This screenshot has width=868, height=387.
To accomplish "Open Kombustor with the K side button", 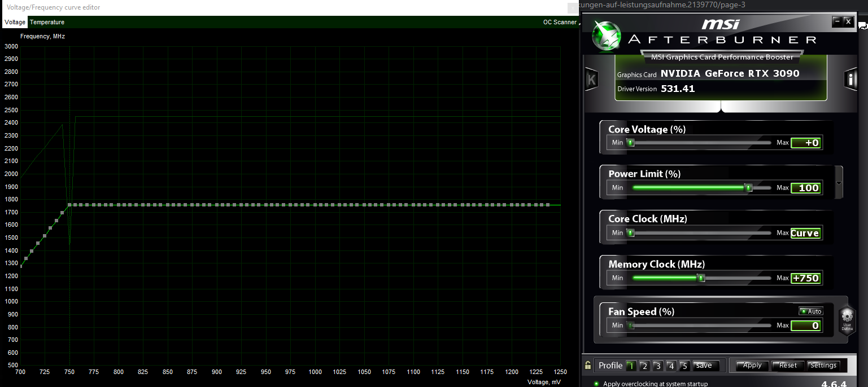I will (592, 80).
